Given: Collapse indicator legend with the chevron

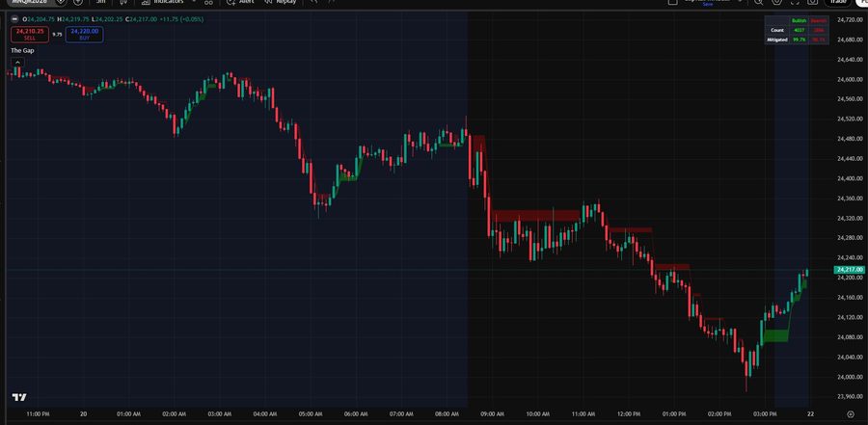Looking at the screenshot, I should 17,62.
